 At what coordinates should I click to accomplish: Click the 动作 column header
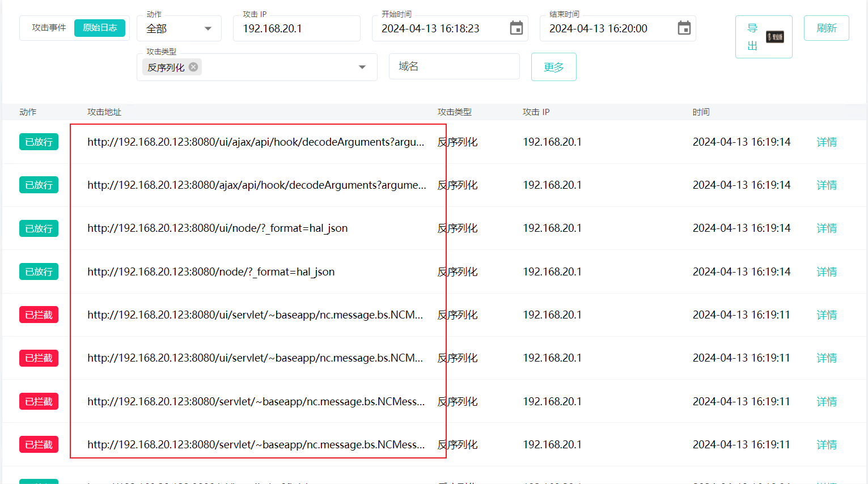click(28, 112)
